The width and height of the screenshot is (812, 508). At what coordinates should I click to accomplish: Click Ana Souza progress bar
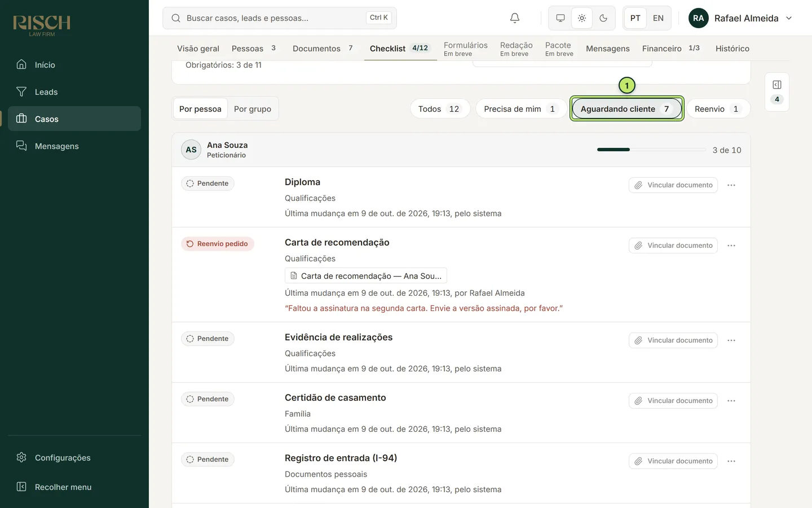[651, 150]
